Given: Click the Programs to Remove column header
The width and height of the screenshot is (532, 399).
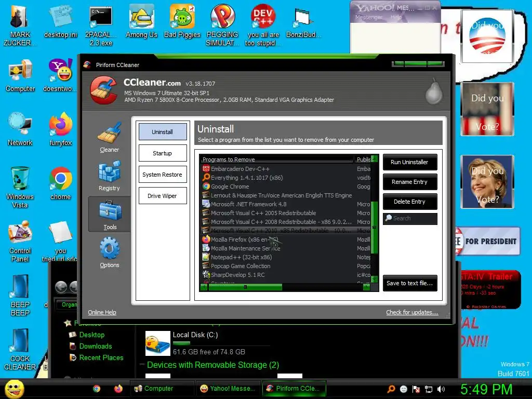Looking at the screenshot, I should 277,159.
